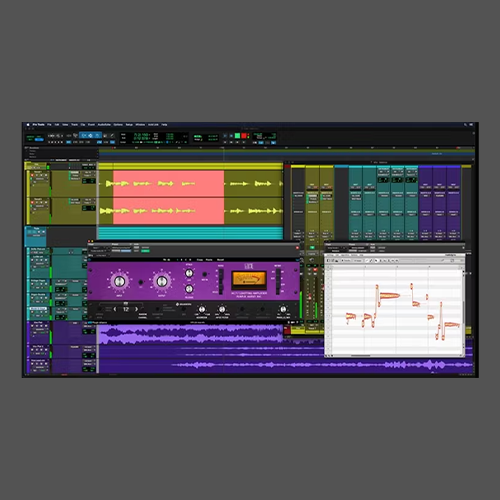
Task: Click left arrow next to 12 preset number
Action: click(115, 309)
